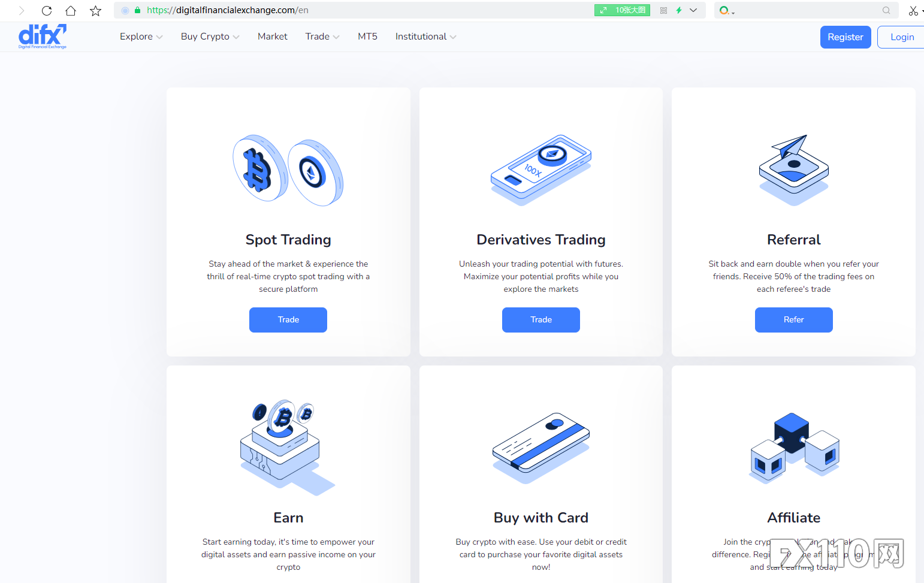The image size is (924, 583).
Task: Click the 'Sit back and earn double' description
Action: [794, 276]
